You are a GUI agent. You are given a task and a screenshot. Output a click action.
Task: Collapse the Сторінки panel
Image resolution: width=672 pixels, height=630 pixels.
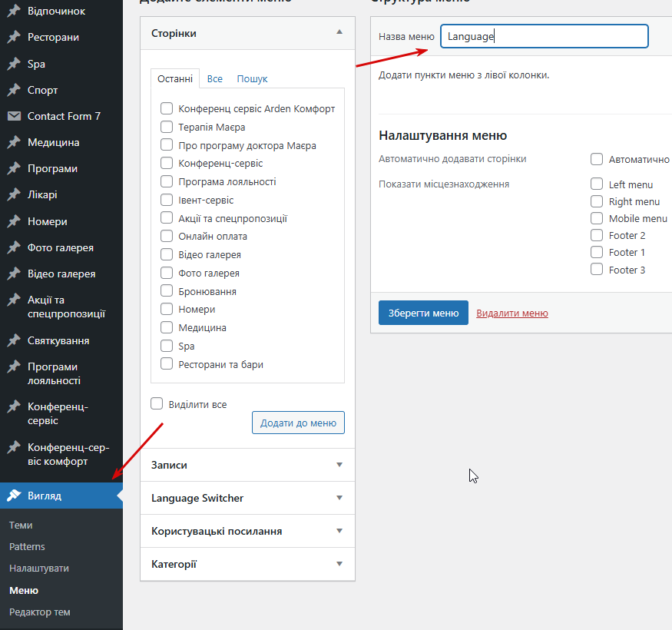point(339,33)
